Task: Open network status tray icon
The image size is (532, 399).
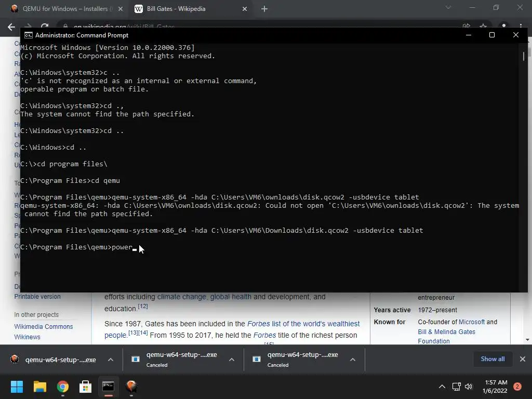Action: (456, 387)
